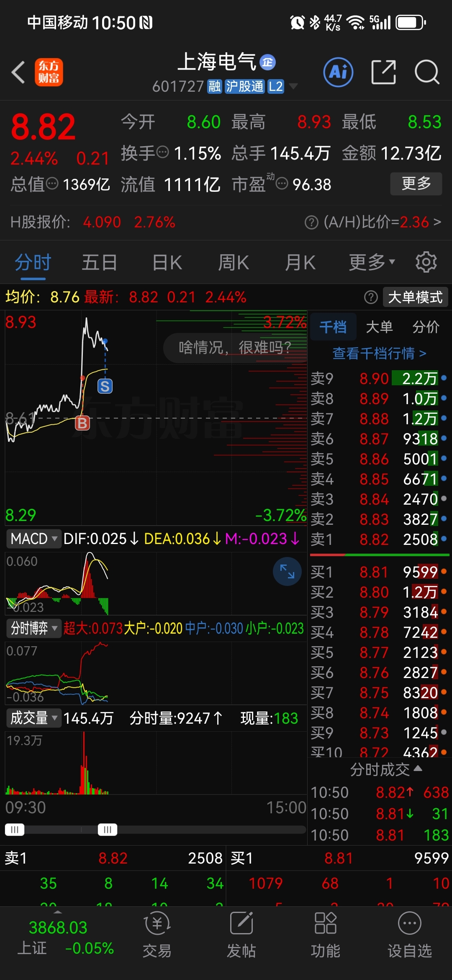Expand chart to fullscreen icon
This screenshot has width=452, height=980.
(287, 571)
